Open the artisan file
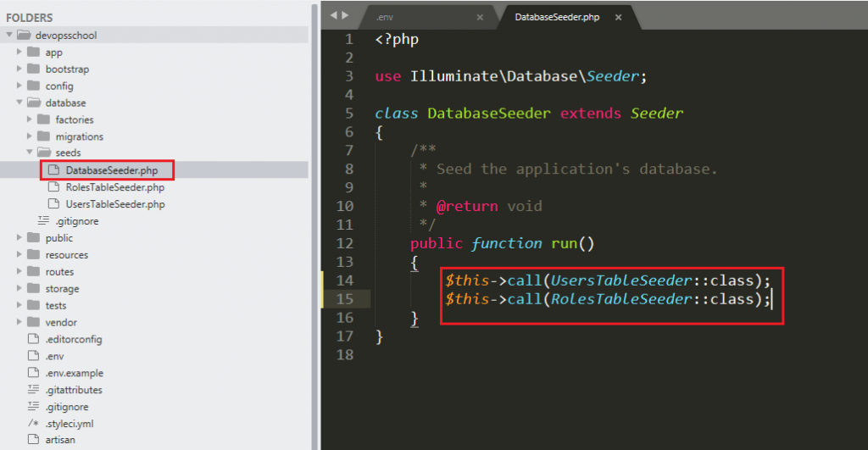 [59, 440]
